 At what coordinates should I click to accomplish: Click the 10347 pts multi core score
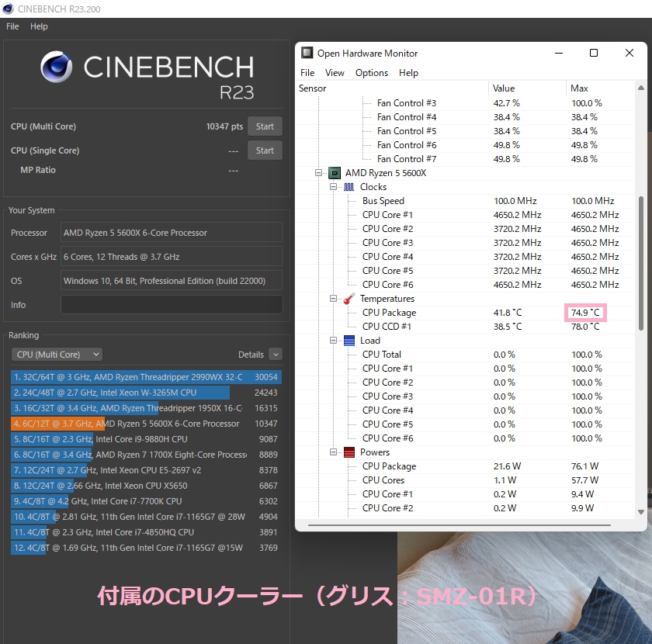point(224,126)
